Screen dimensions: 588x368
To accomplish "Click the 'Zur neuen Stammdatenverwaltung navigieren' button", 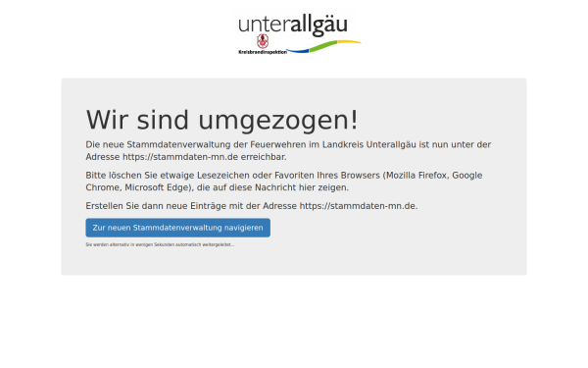I will click(x=177, y=228).
